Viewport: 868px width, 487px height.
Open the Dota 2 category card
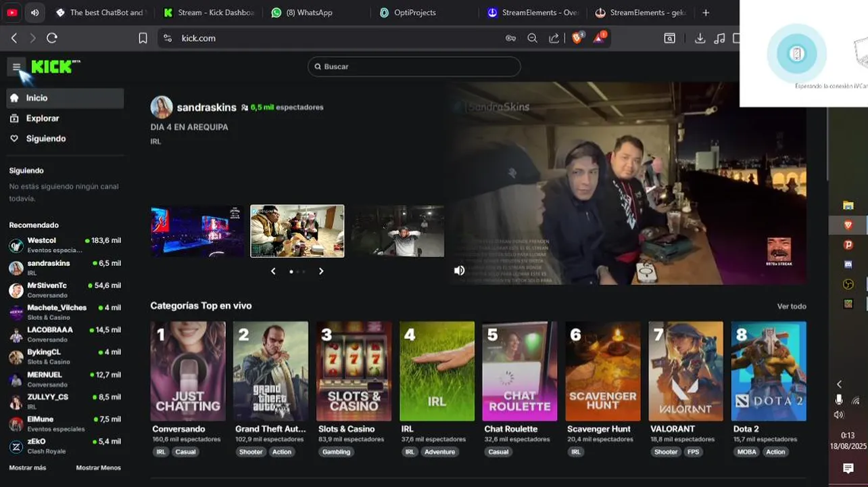769,371
